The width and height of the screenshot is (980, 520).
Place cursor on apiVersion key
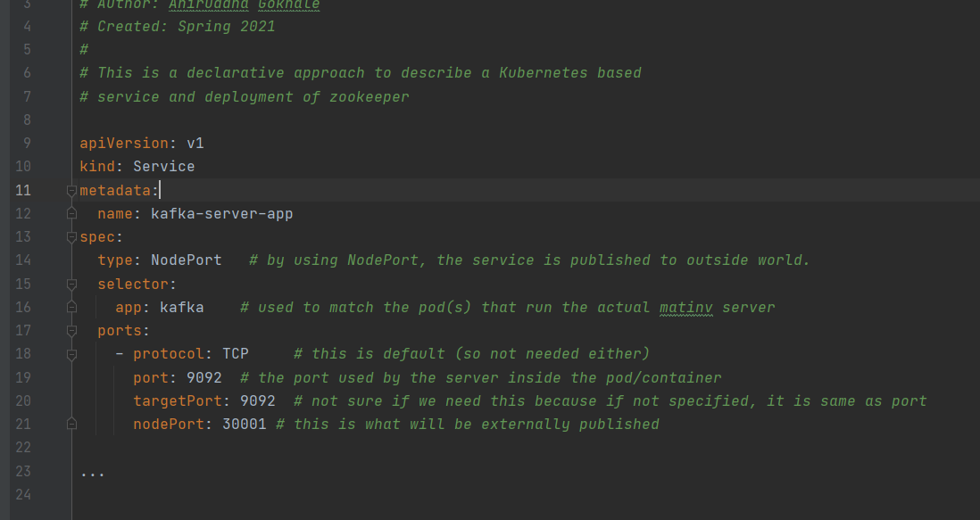[124, 144]
